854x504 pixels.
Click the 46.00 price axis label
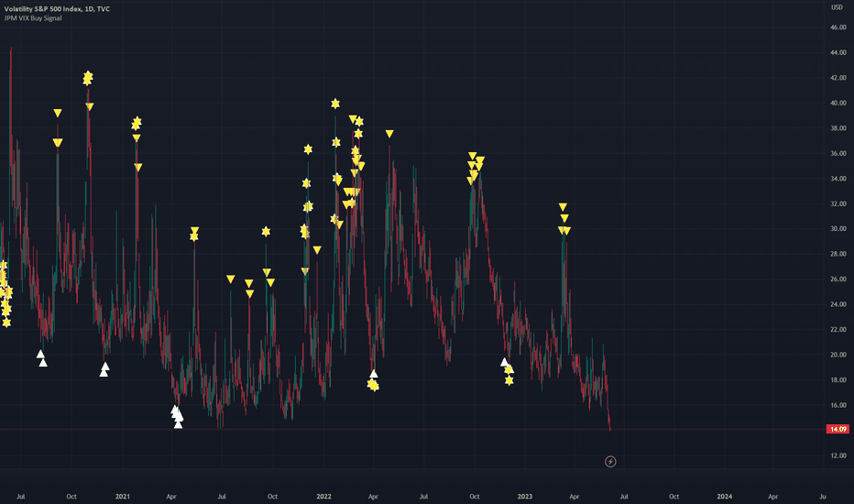pos(838,27)
